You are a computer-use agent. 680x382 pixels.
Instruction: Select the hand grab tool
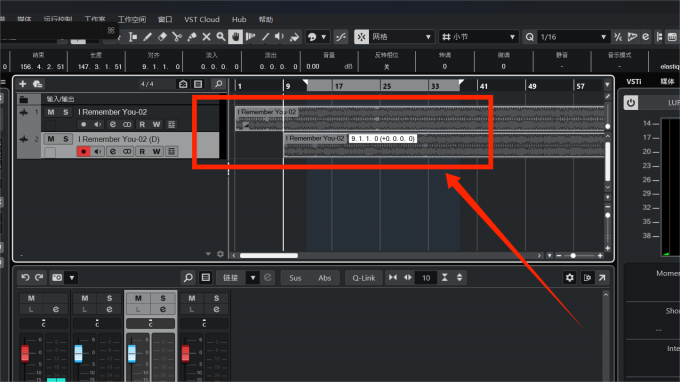point(235,37)
